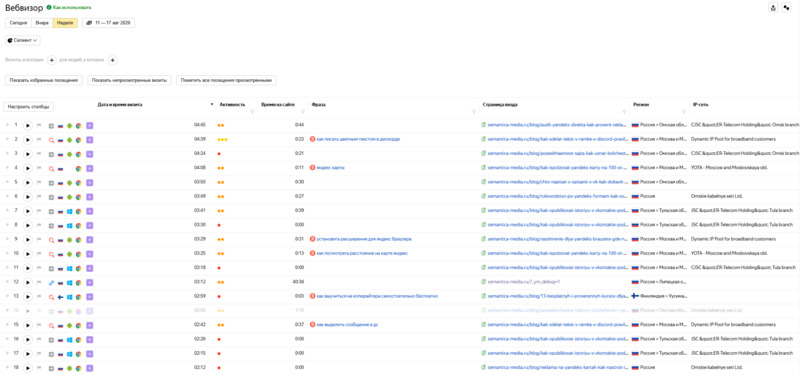The width and height of the screenshot is (800, 375).
Task: Click Показать непросмотренные визиты button
Action: point(130,80)
